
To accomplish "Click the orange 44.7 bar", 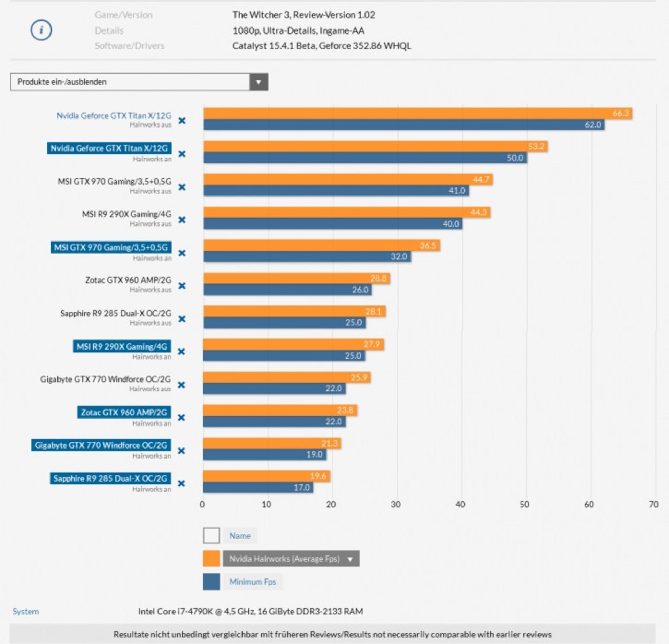I will pos(348,179).
